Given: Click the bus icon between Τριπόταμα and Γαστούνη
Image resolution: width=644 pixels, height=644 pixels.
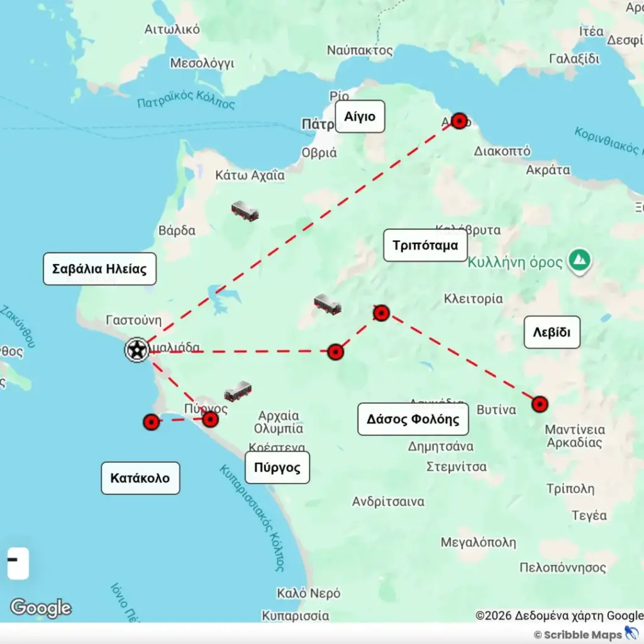Looking at the screenshot, I should click(328, 304).
